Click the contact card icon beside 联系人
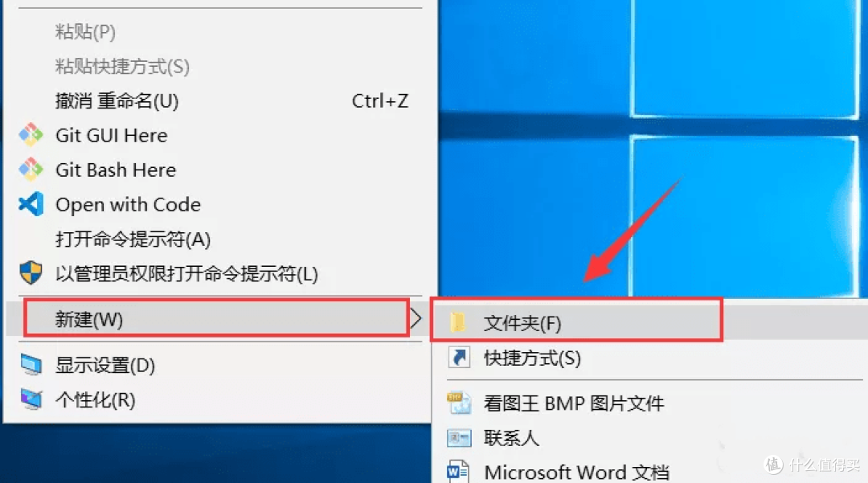Viewport: 868px width, 483px height. pyautogui.click(x=459, y=438)
